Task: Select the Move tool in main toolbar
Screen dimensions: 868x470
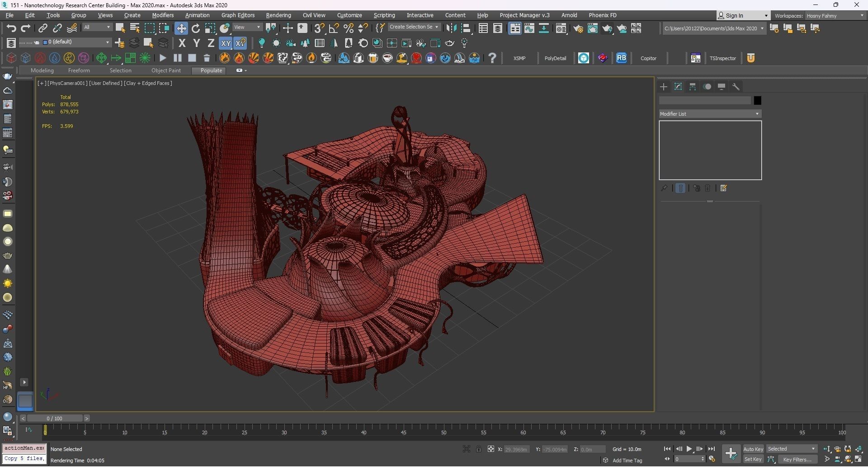Action: click(181, 28)
